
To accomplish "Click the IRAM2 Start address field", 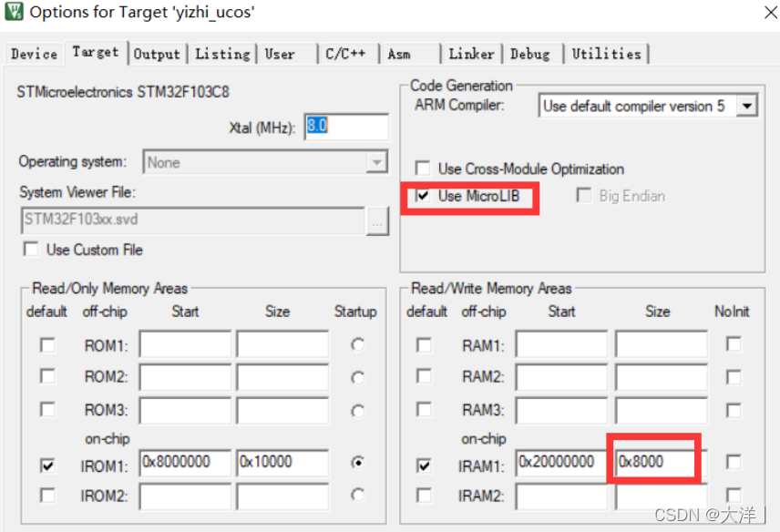I will [561, 496].
